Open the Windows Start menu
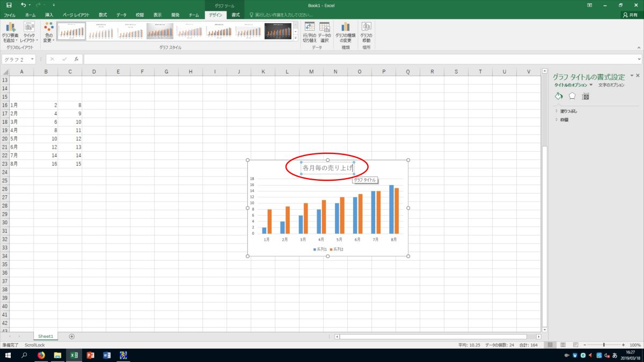 [8, 355]
